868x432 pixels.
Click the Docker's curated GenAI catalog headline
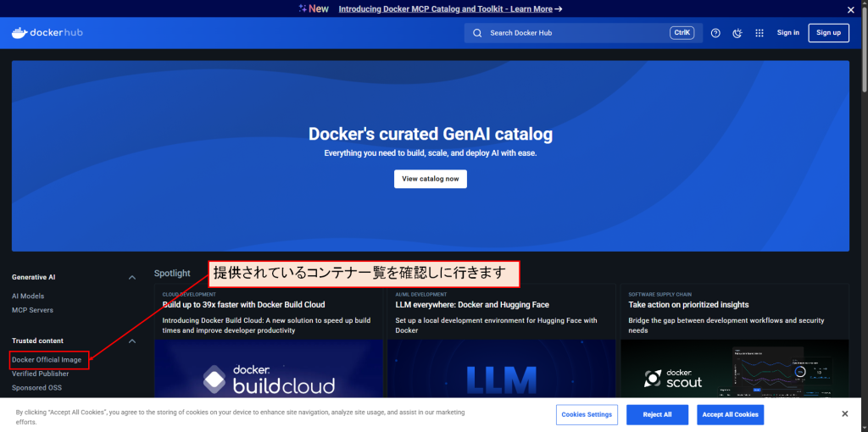(x=430, y=134)
